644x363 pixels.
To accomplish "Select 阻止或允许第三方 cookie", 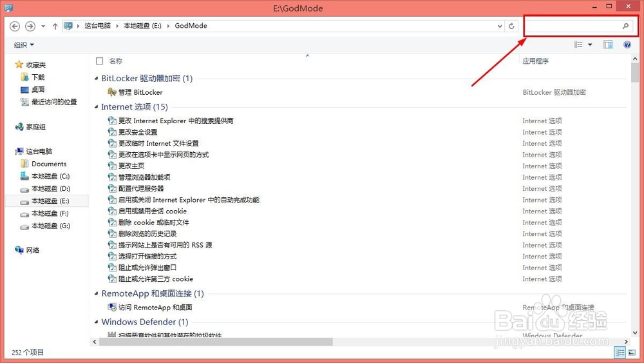I will point(156,279).
